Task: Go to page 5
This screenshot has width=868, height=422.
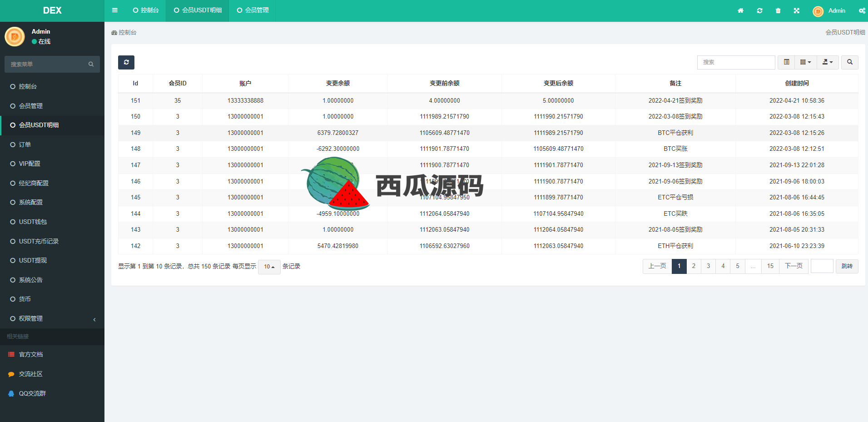Action: [738, 266]
